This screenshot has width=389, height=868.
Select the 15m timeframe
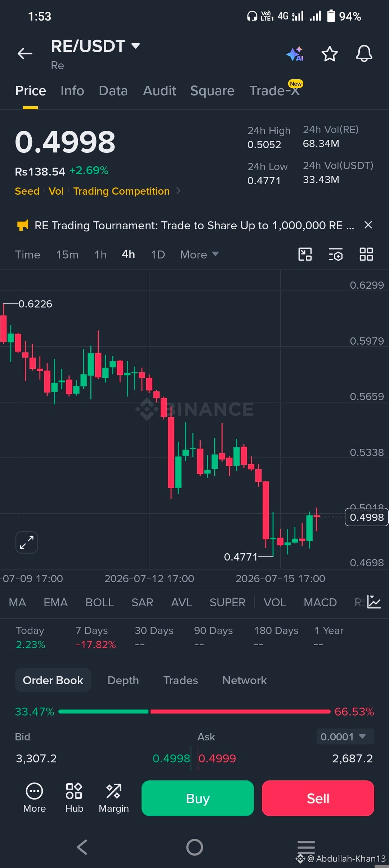[x=67, y=254]
